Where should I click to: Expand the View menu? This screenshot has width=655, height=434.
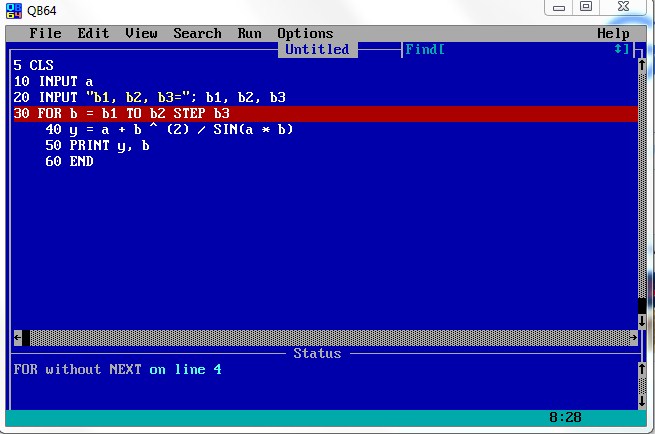[x=141, y=33]
